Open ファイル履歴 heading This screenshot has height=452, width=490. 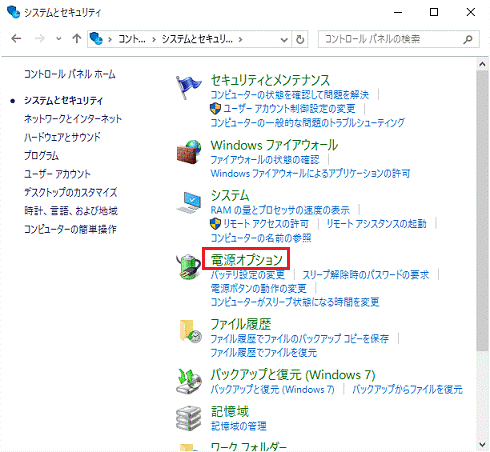[x=241, y=324]
